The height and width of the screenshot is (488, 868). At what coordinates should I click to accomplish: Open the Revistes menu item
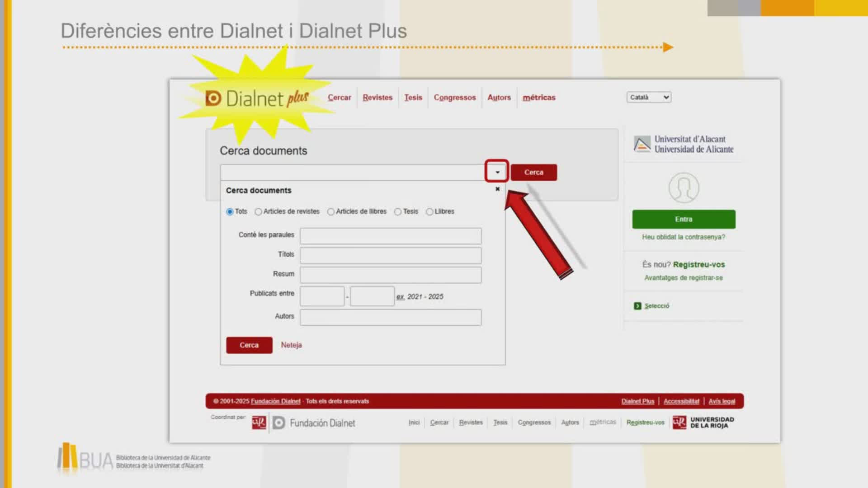pos(377,98)
